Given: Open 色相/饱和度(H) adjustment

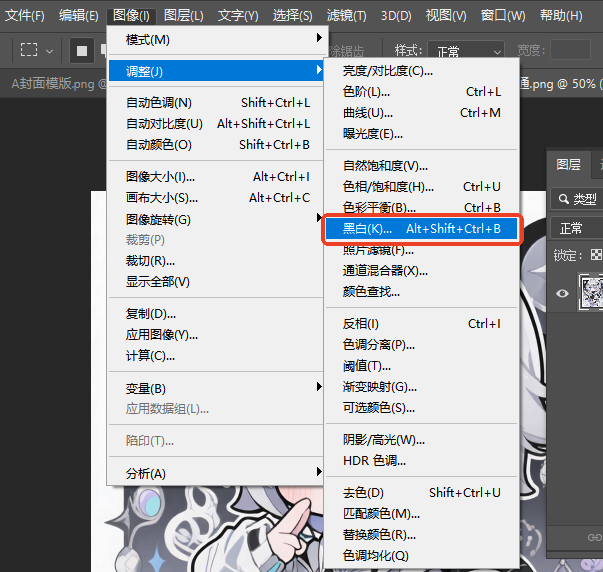Looking at the screenshot, I should pos(421,187).
